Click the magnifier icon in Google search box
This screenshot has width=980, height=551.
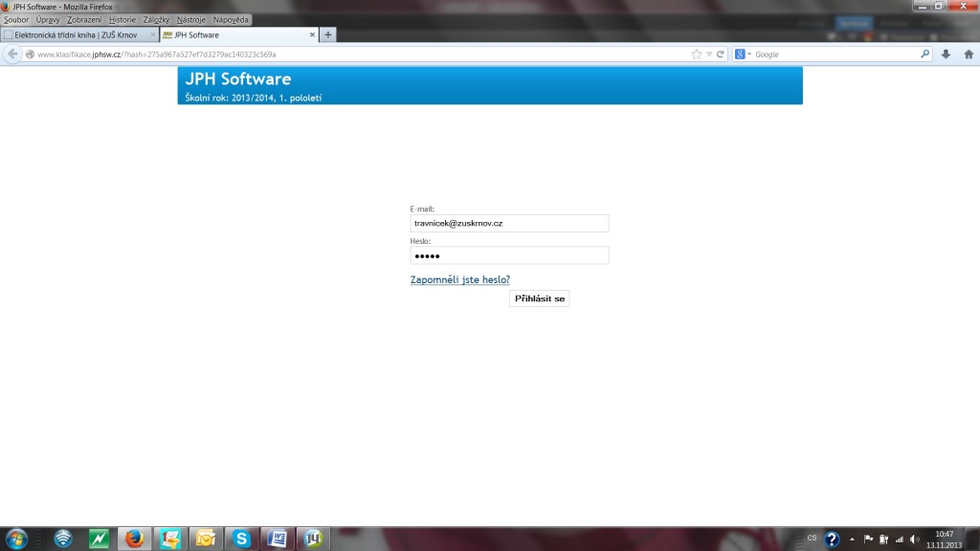coord(925,55)
